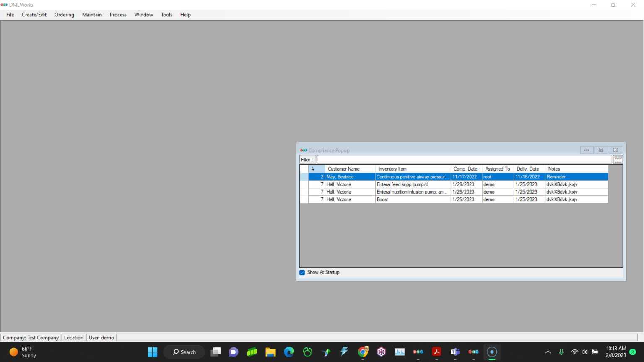Open the Ordering menu

[64, 15]
